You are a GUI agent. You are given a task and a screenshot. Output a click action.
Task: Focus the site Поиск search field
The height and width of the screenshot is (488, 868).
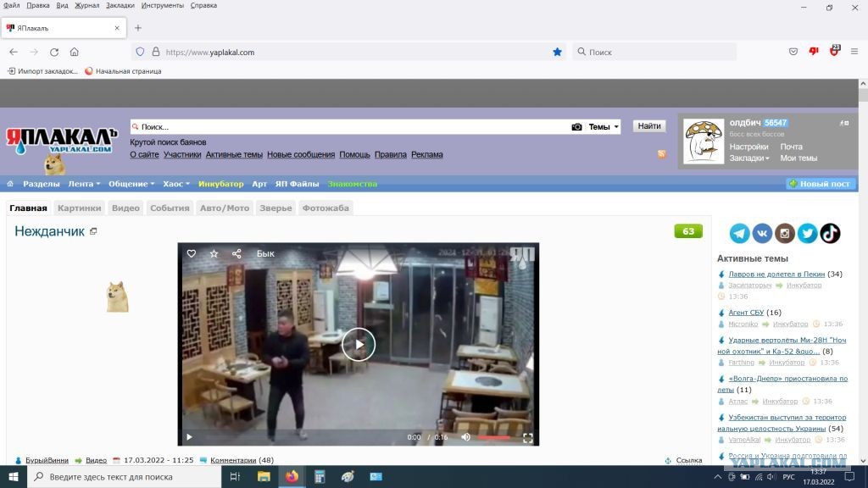(352, 127)
